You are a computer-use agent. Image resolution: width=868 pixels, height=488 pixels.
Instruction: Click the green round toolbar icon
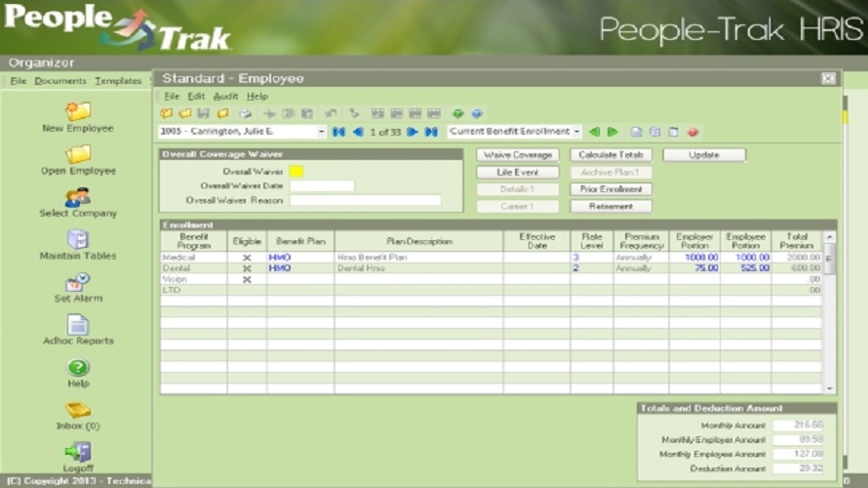click(x=457, y=113)
